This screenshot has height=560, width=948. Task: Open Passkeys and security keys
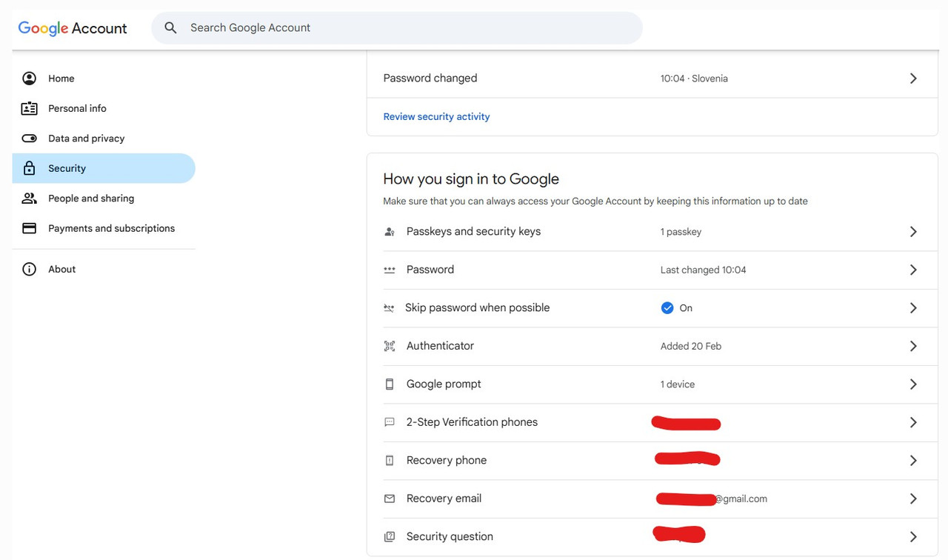pos(473,232)
